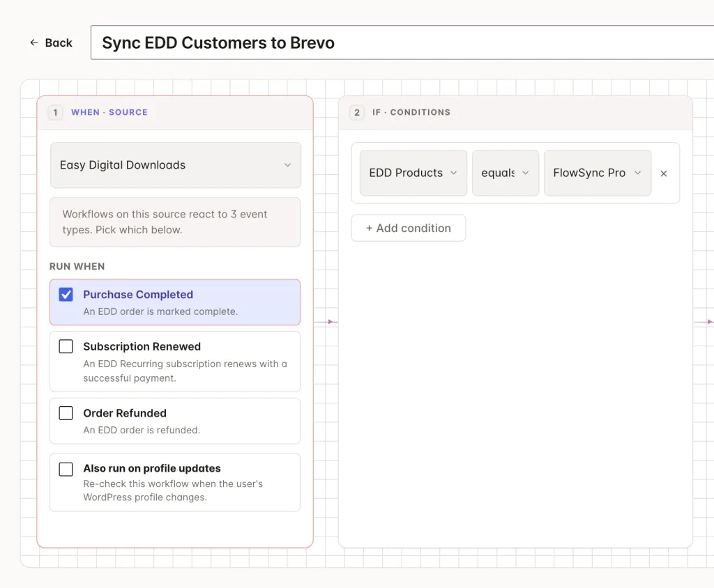This screenshot has width=714, height=588.
Task: Click the '+ Add condition' button
Action: pos(409,228)
